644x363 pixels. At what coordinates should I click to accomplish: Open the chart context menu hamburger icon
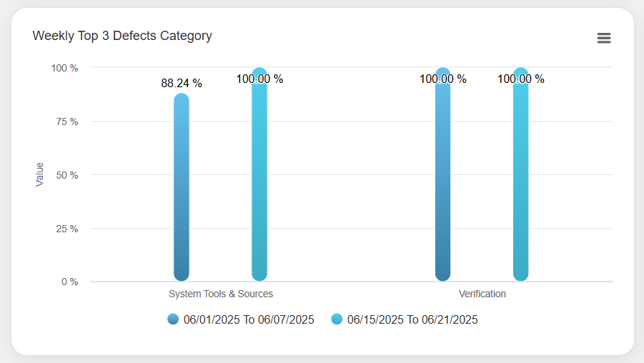(604, 38)
